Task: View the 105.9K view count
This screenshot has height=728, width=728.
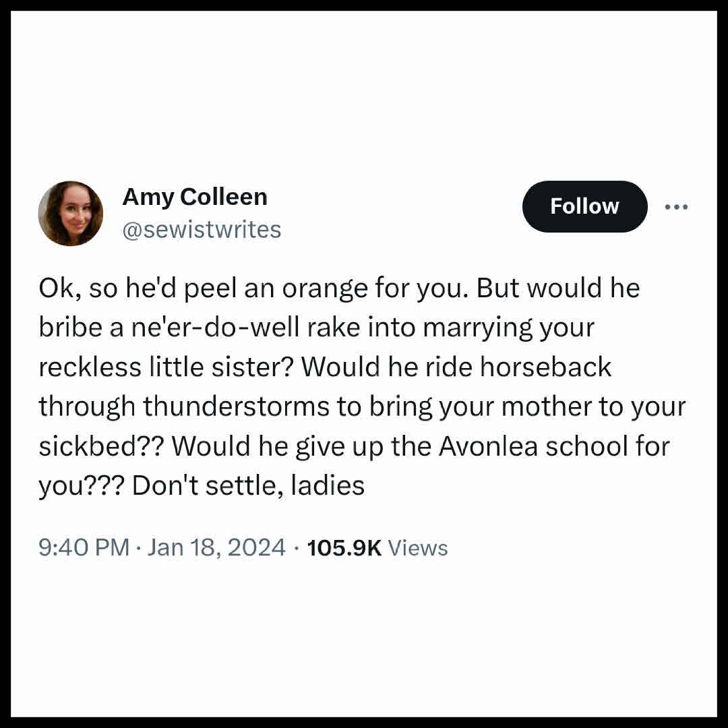Action: pos(344,547)
